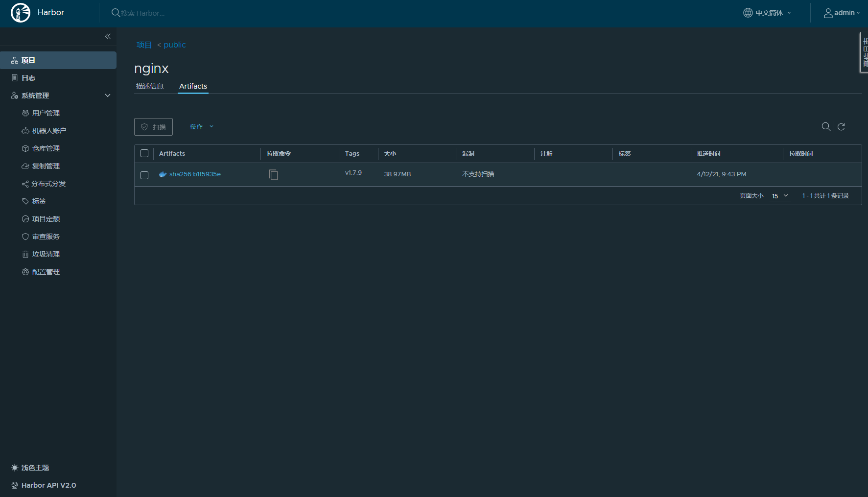Click the 标签 labels column header

(625, 153)
